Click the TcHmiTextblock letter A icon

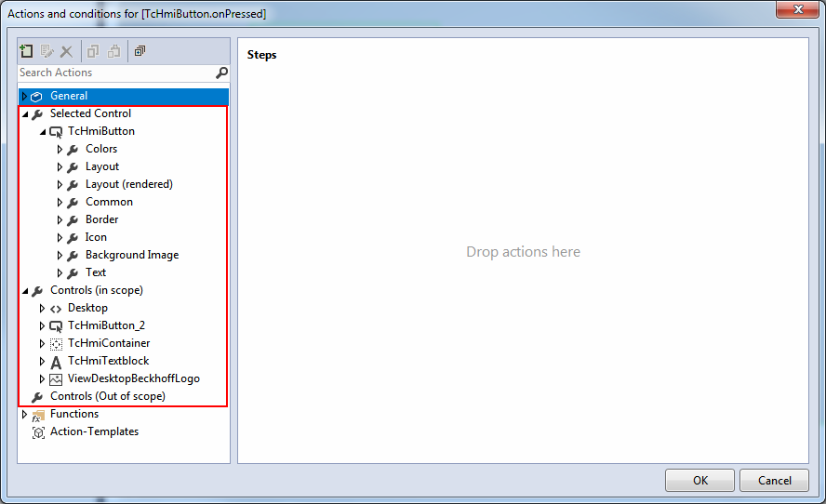click(x=56, y=363)
